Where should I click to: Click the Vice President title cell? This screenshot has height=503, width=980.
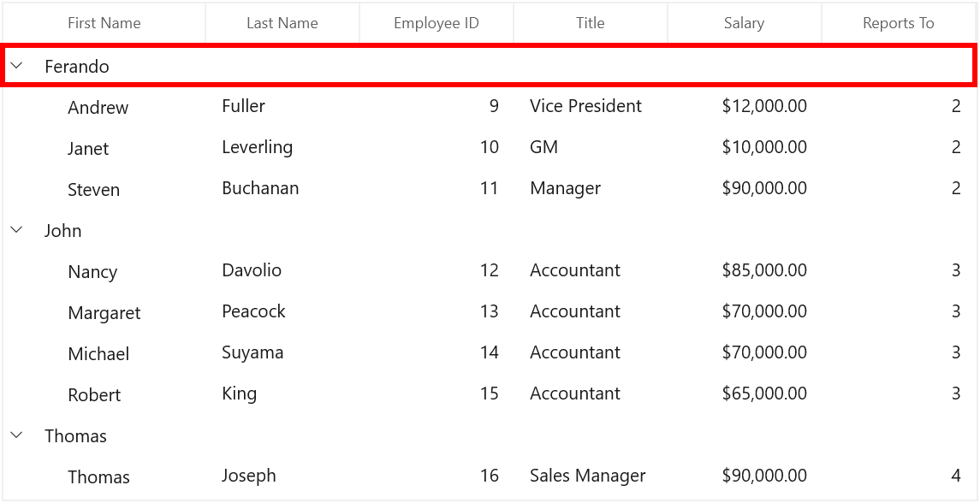pos(585,105)
